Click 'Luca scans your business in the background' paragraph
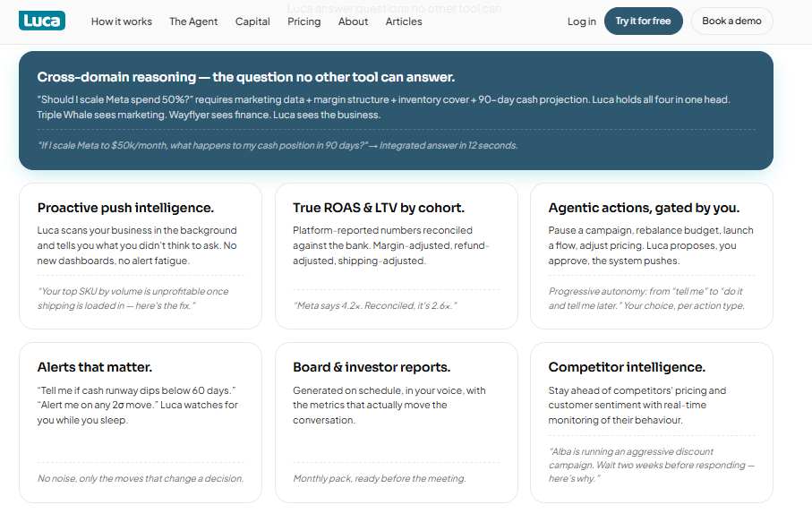 click(x=137, y=245)
